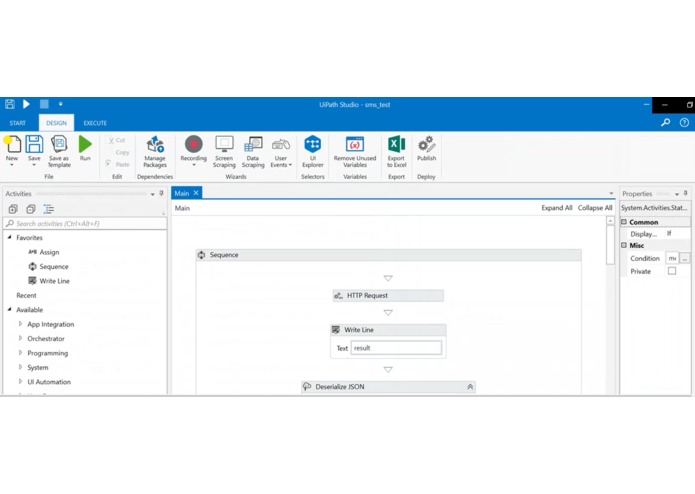695x494 pixels.
Task: Collapse the Common properties section
Action: point(624,222)
